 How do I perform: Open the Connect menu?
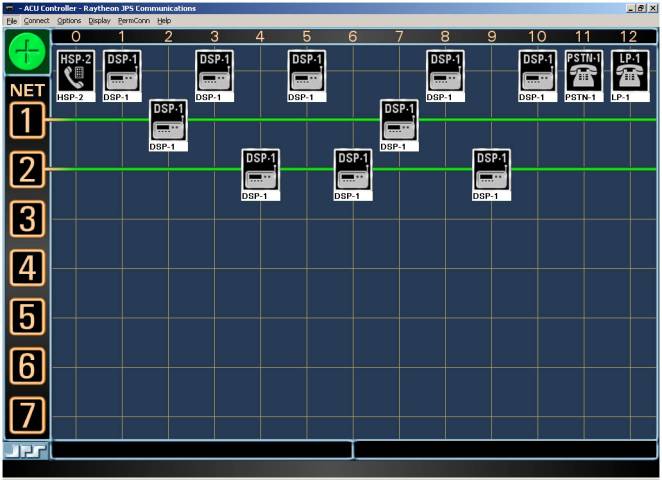[36, 20]
